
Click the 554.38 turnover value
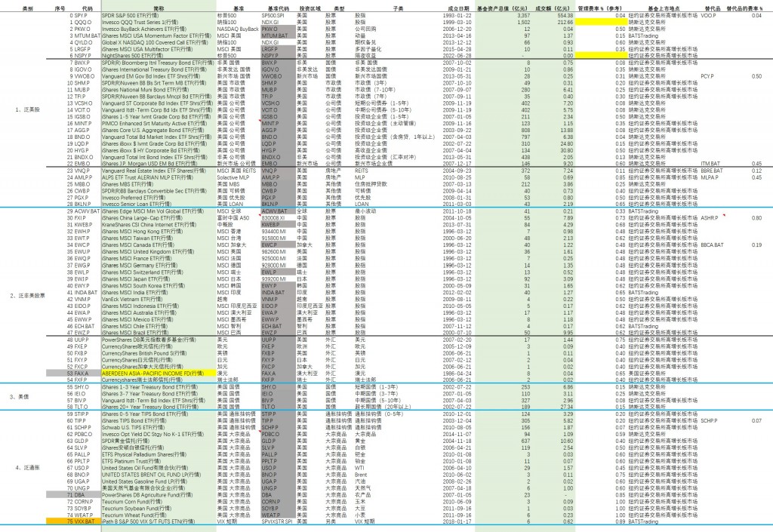point(565,15)
